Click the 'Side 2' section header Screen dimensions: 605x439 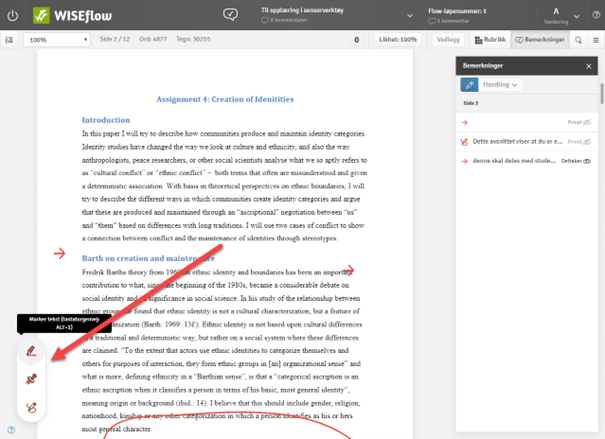(x=527, y=103)
